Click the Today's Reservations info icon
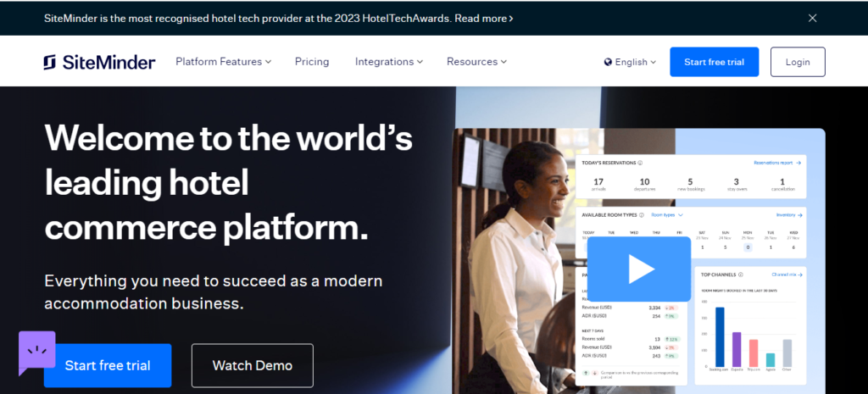The image size is (868, 394). [x=640, y=164]
